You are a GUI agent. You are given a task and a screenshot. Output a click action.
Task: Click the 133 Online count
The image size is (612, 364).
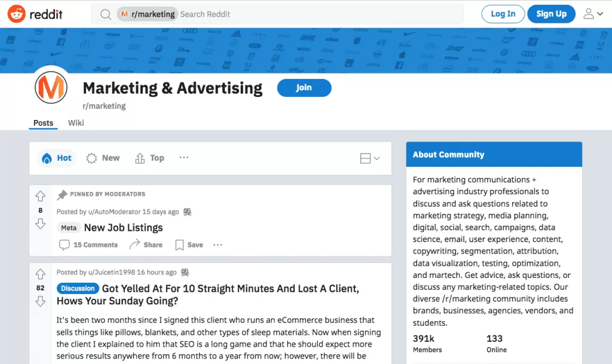point(497,344)
